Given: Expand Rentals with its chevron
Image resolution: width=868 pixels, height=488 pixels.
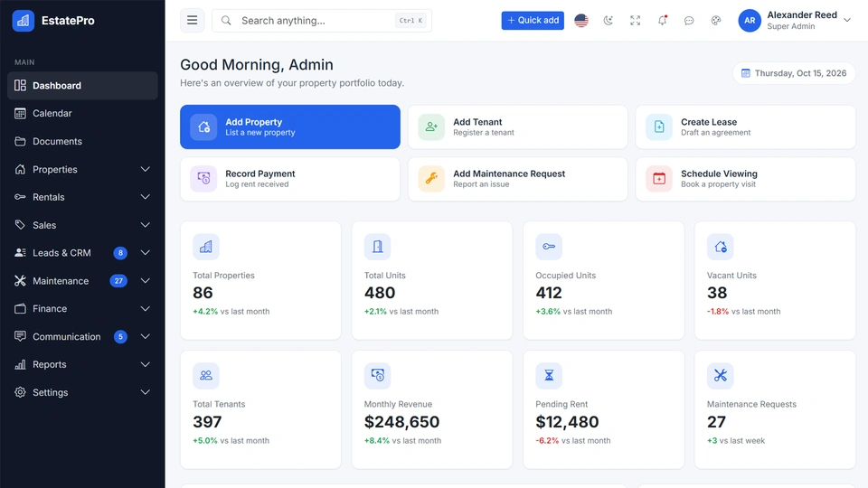Looking at the screenshot, I should pyautogui.click(x=145, y=197).
